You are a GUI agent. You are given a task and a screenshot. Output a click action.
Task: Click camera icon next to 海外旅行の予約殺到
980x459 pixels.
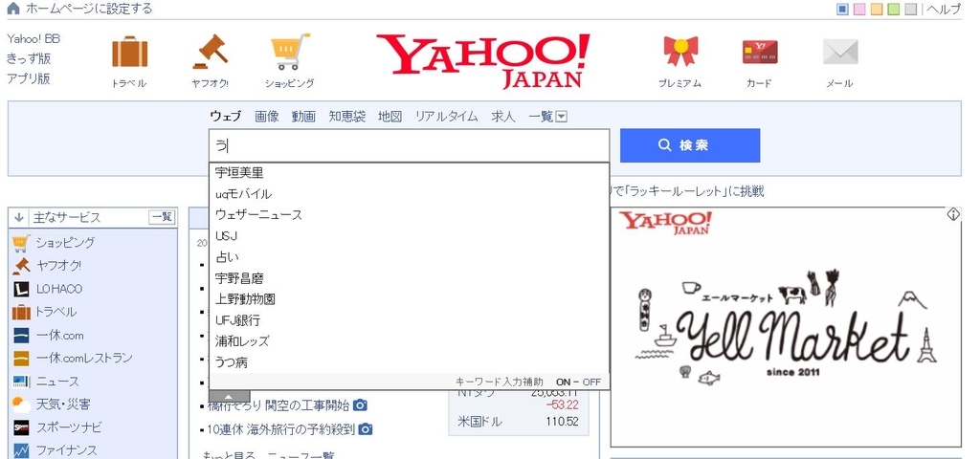[x=366, y=429]
